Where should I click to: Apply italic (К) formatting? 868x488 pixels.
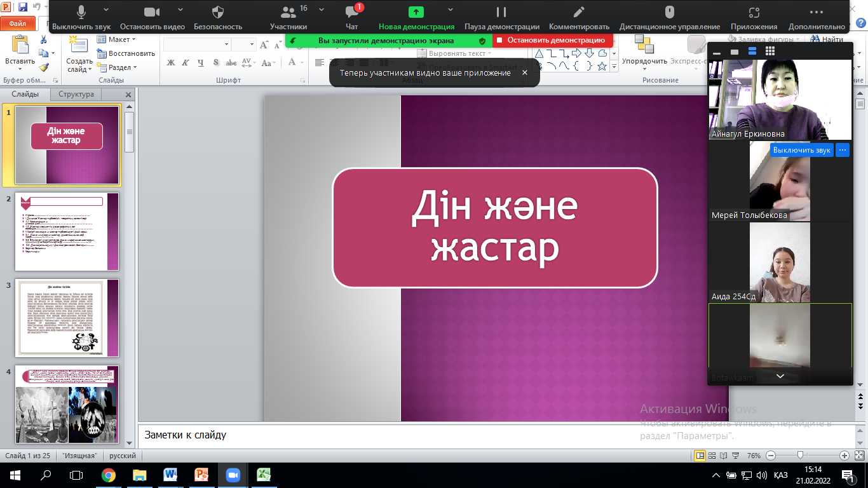tap(185, 62)
